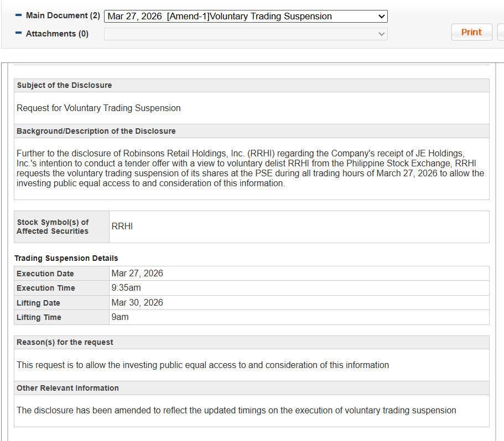Click the Main Document (2) label
504x441 pixels.
point(63,15)
